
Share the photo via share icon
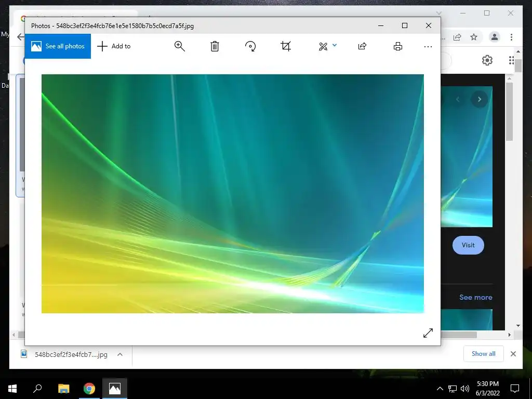tap(362, 46)
